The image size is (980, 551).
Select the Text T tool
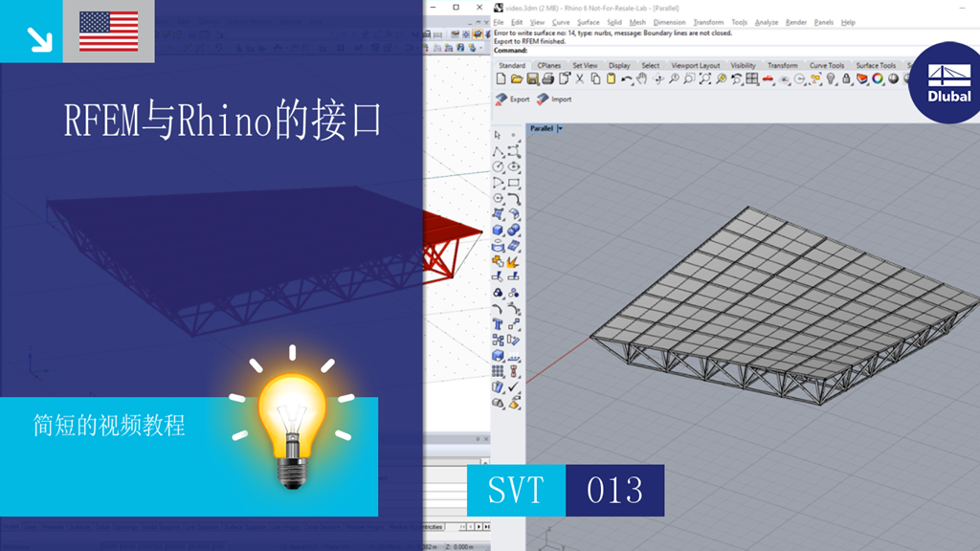[498, 324]
